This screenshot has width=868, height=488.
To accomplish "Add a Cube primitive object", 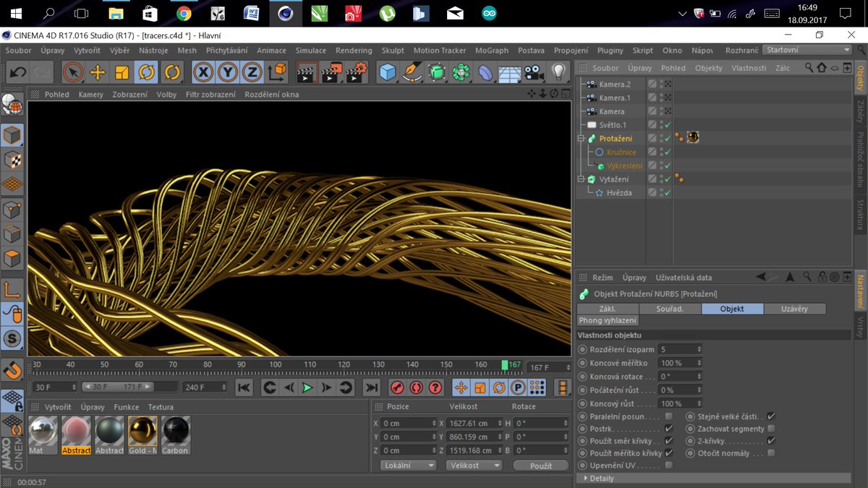I will tap(388, 72).
